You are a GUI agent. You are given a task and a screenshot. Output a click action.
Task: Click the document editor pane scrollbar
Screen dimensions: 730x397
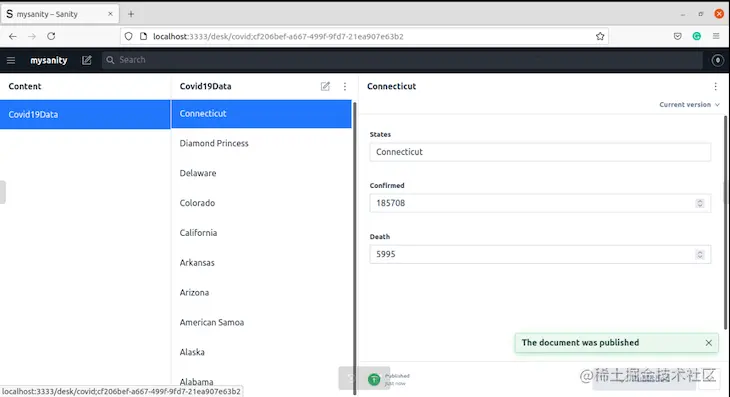725,222
